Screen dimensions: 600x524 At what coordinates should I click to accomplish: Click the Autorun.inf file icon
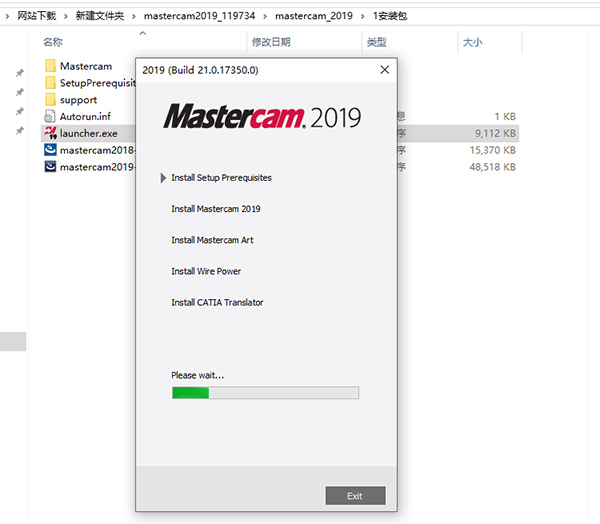50,116
